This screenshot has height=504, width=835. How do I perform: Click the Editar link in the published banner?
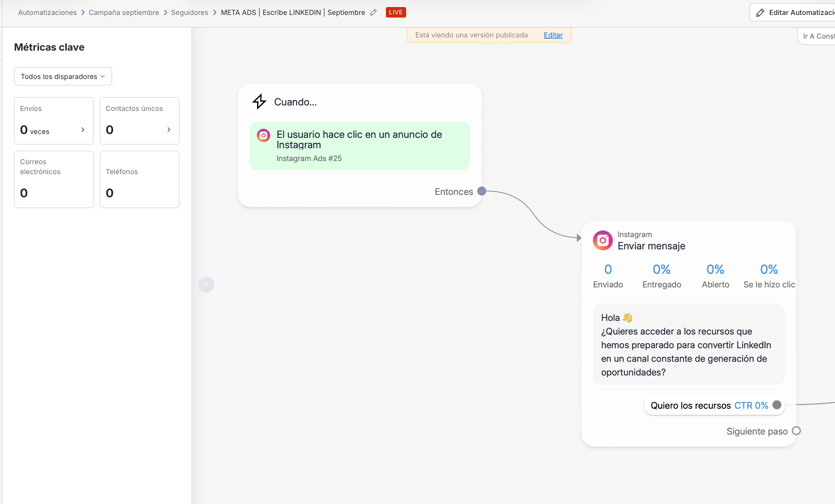click(x=553, y=35)
